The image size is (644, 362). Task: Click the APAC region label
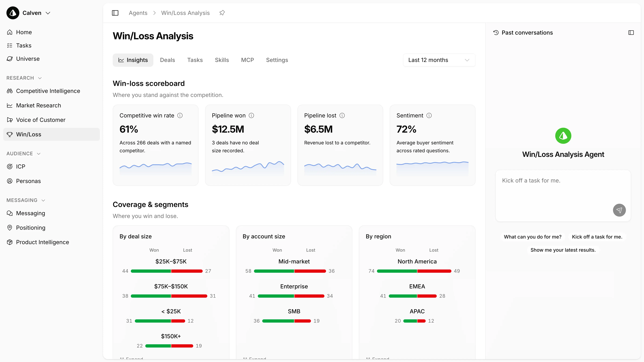coord(417,312)
